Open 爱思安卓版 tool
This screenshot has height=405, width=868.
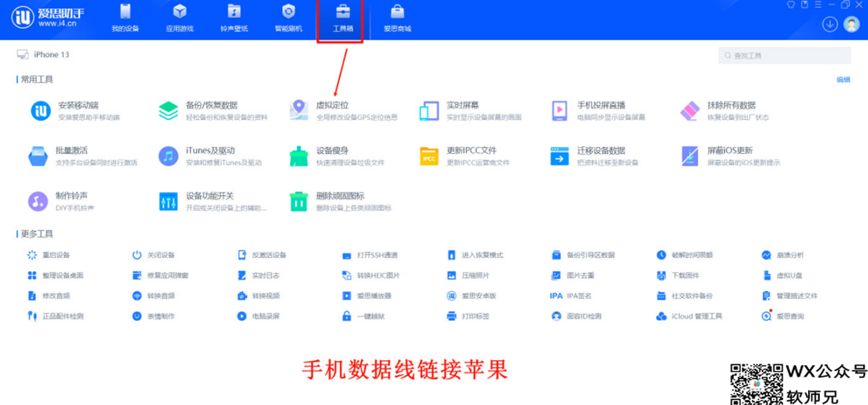tap(471, 296)
